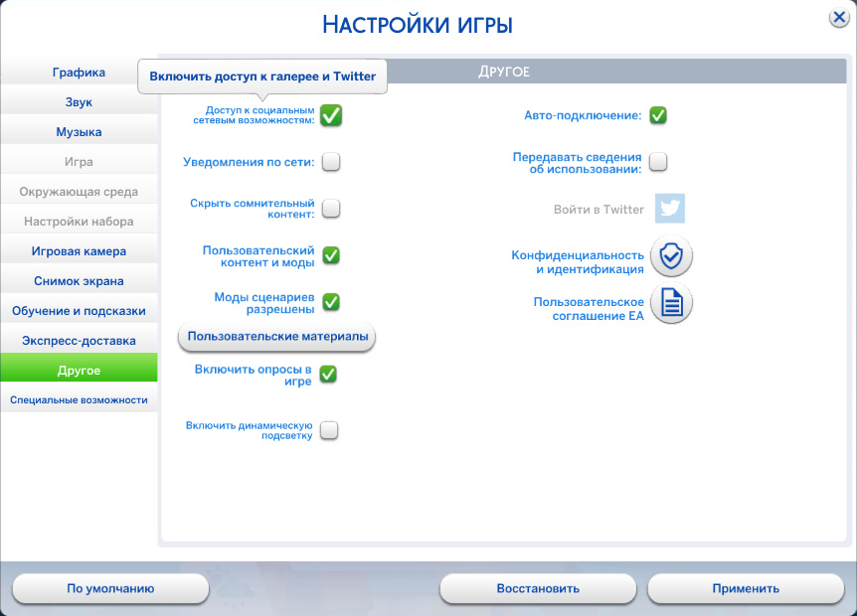This screenshot has height=616, width=857.
Task: Toggle Пользовательский контент и моды checkbox
Action: click(331, 255)
